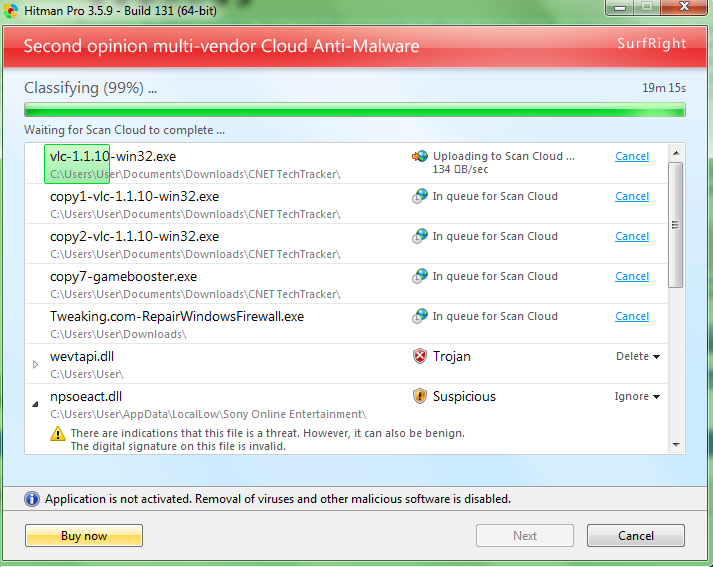
Task: Minimize the Hitman Pro window
Action: 620,8
